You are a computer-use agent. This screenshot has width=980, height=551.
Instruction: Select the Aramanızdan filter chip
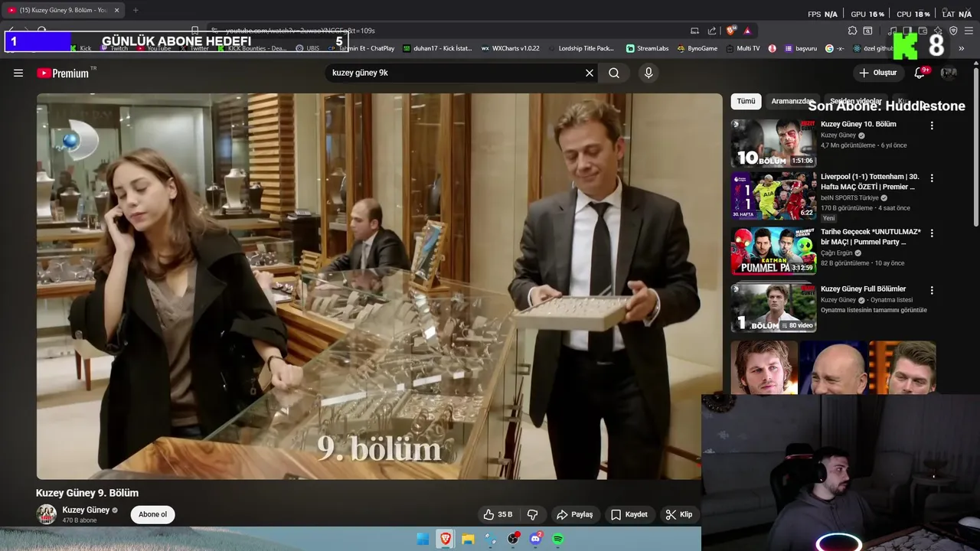[792, 101]
